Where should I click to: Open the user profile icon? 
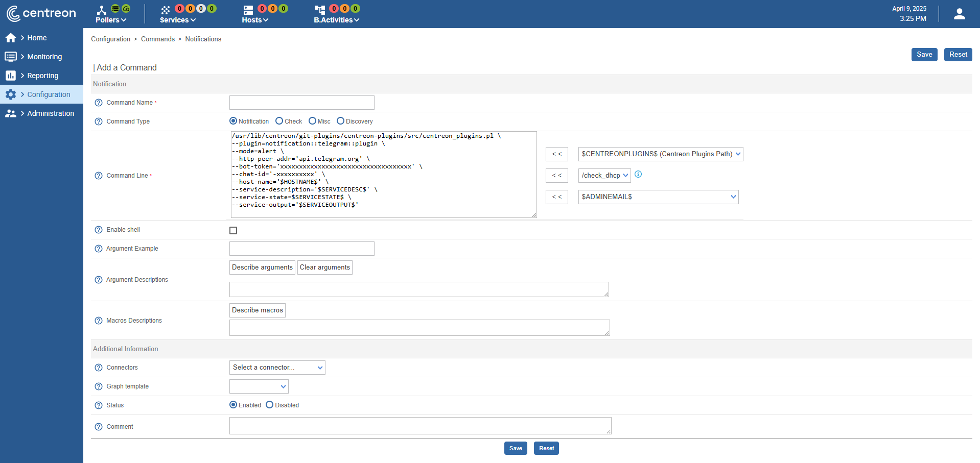(959, 14)
